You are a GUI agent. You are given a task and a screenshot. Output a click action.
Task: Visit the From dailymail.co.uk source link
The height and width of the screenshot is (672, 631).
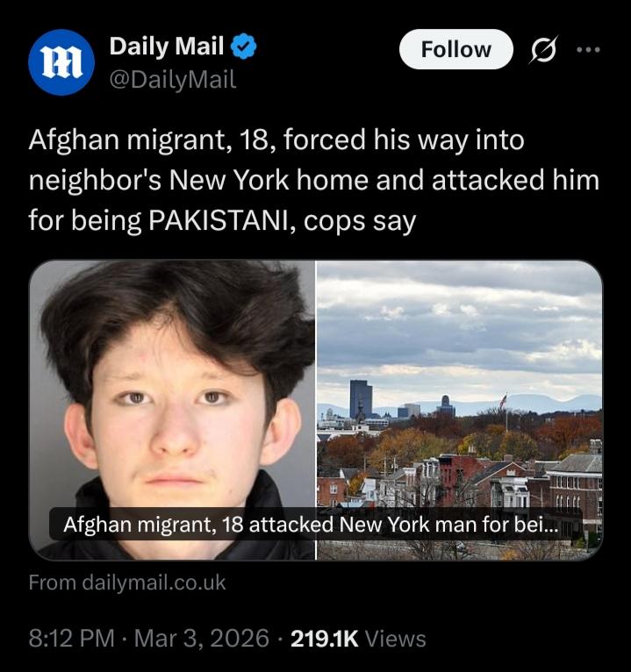(x=127, y=583)
